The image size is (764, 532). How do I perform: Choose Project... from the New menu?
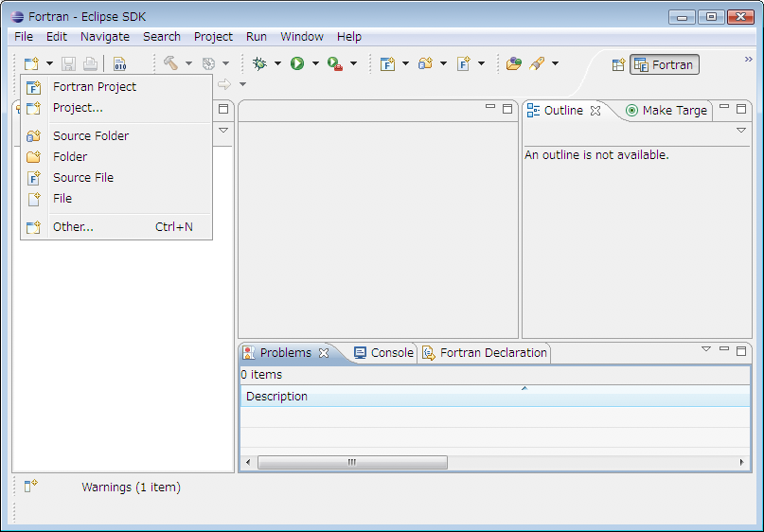click(x=116, y=108)
